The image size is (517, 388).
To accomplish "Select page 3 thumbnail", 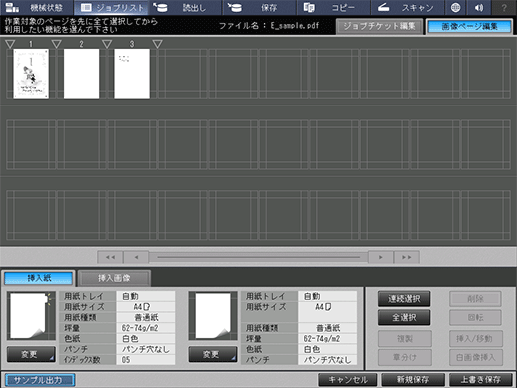I will 132,74.
